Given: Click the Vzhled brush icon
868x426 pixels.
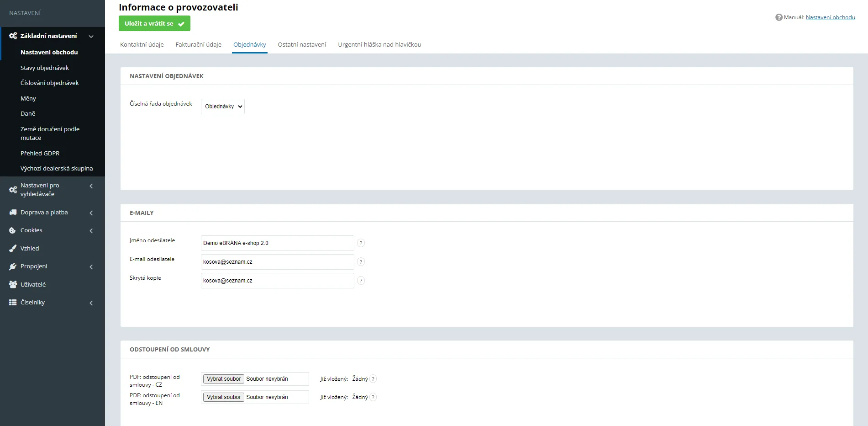Looking at the screenshot, I should coord(13,249).
